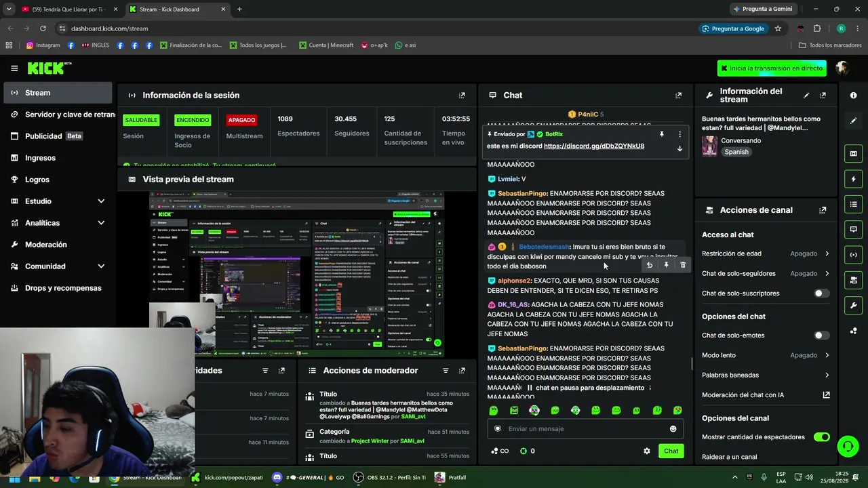Open the user avatar menu
The height and width of the screenshot is (488, 868).
(842, 68)
